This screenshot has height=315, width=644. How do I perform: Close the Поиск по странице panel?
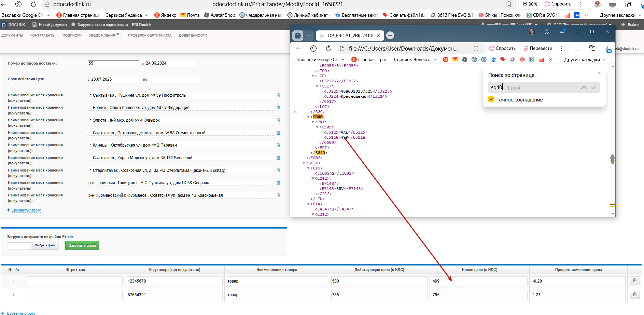click(x=599, y=73)
